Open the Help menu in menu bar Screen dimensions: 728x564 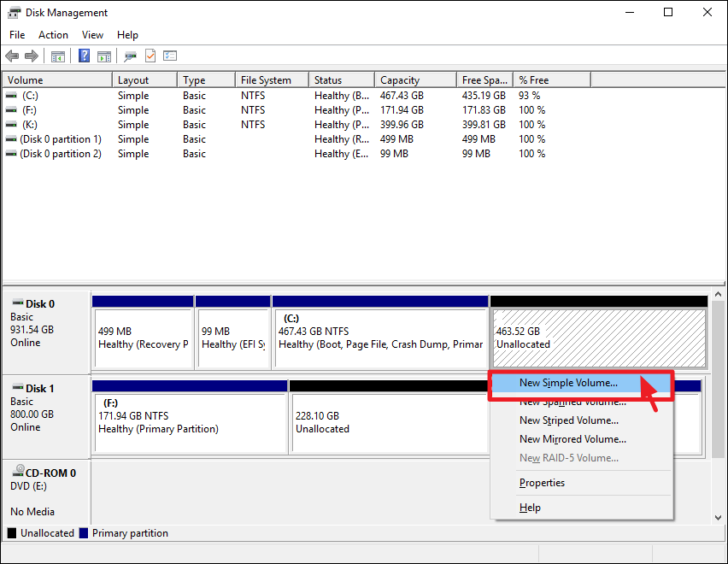127,35
